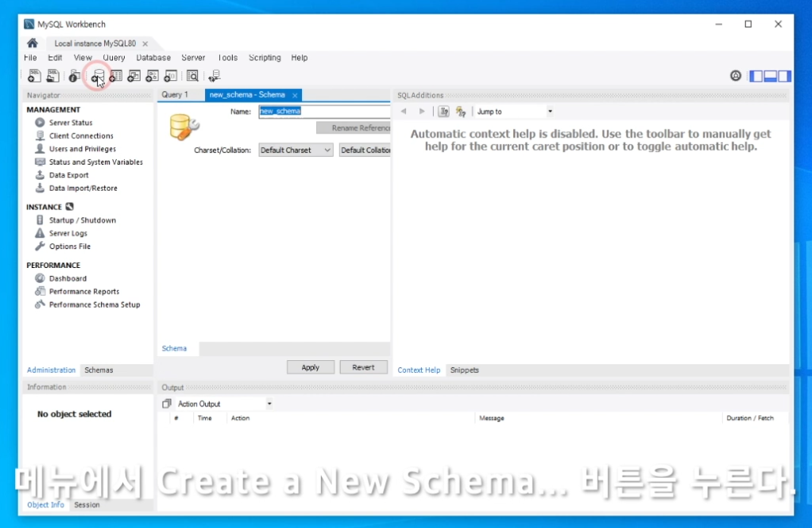Go forward in SQL Additions help
Viewport: 812px width, 528px height.
click(x=422, y=111)
